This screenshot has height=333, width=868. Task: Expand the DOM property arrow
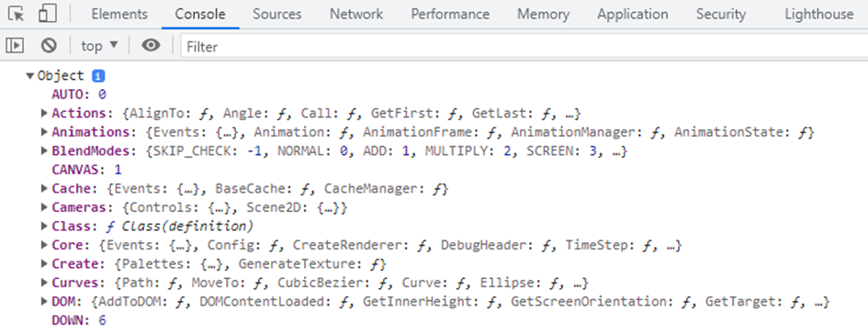[44, 302]
